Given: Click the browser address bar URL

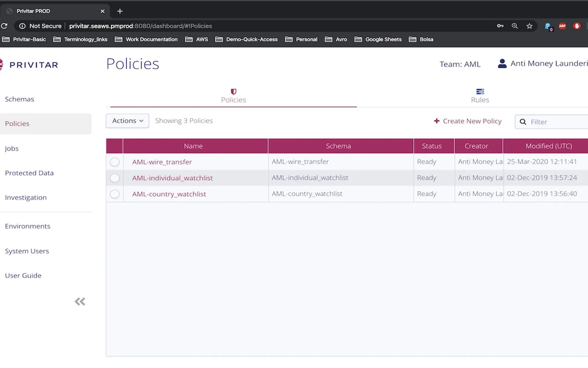Looking at the screenshot, I should point(140,26).
